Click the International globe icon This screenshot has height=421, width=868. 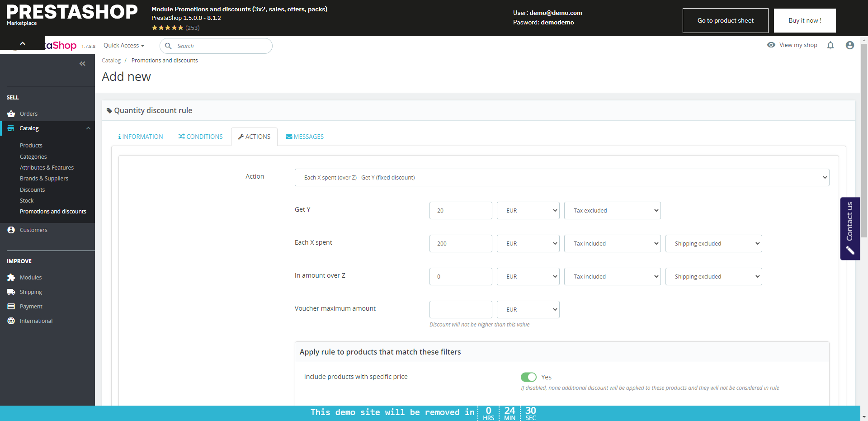click(11, 321)
